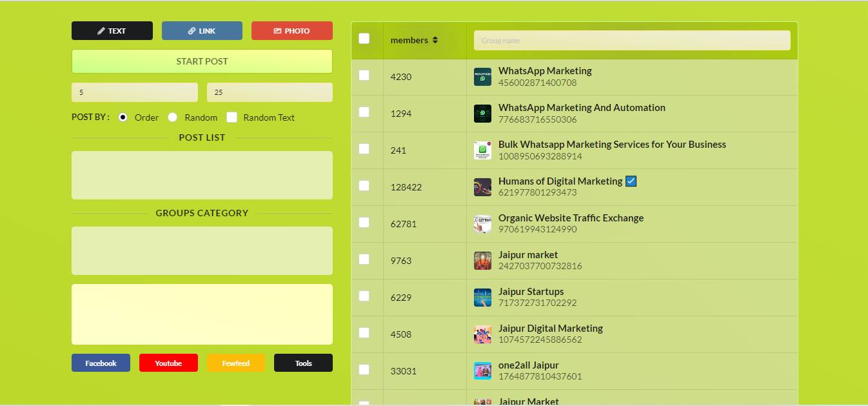Click the maximum delay field showing 25
The image size is (868, 406).
click(x=270, y=92)
